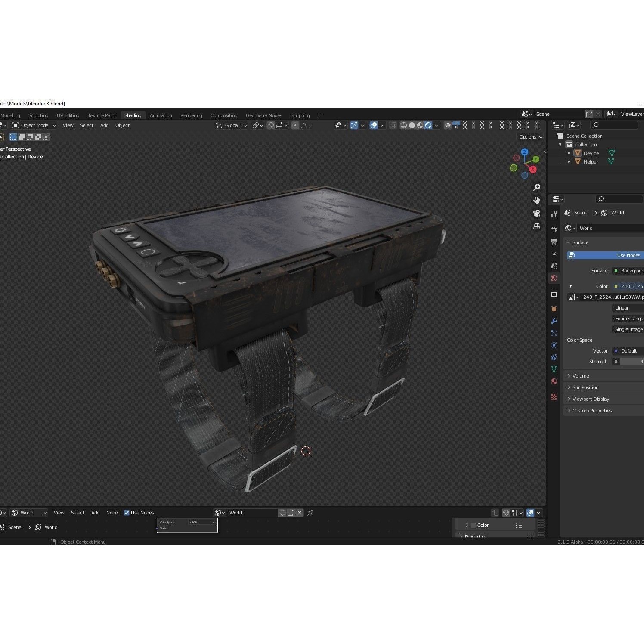Click the Equirectangular projection button

pos(628,319)
